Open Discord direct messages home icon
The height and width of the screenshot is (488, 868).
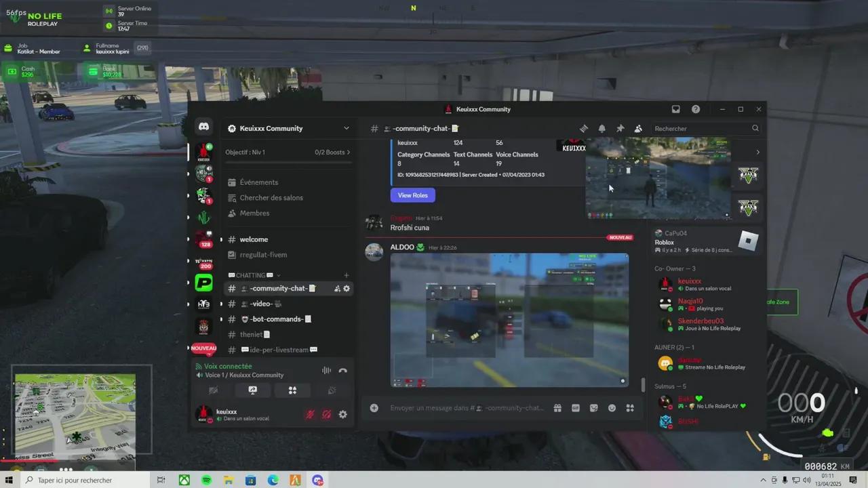tap(203, 127)
